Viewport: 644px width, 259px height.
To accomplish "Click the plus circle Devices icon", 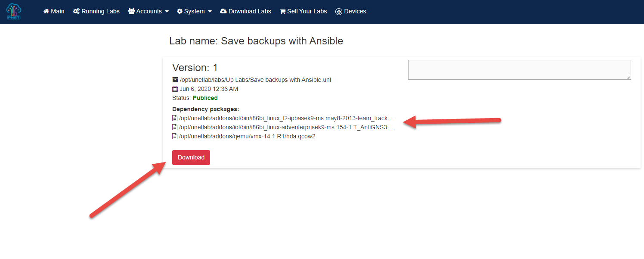I will 339,11.
